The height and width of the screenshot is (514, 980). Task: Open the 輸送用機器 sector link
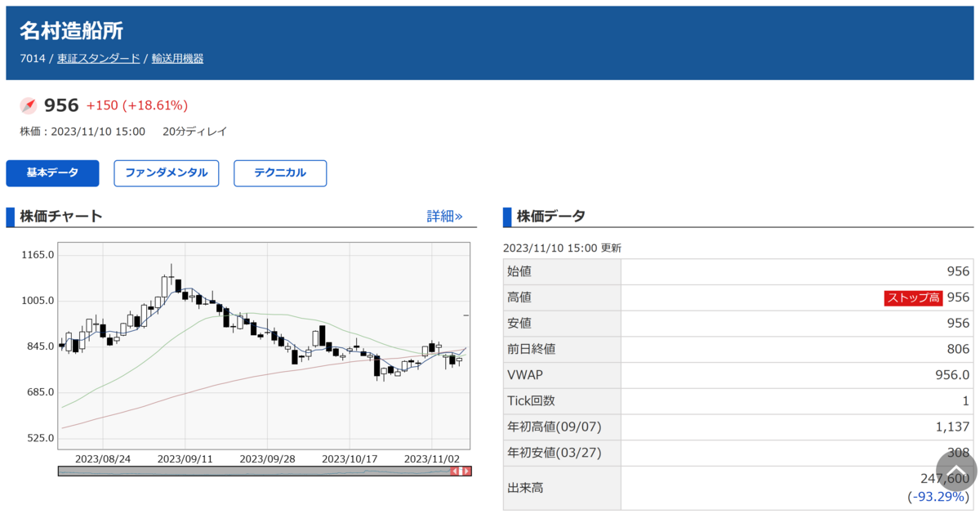click(178, 59)
